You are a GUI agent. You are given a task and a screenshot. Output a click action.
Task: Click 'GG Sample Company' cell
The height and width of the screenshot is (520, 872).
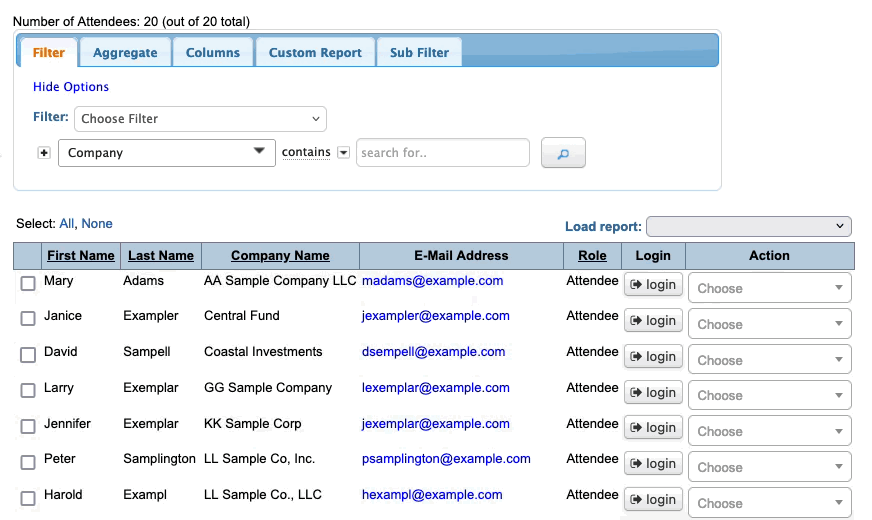pos(268,388)
